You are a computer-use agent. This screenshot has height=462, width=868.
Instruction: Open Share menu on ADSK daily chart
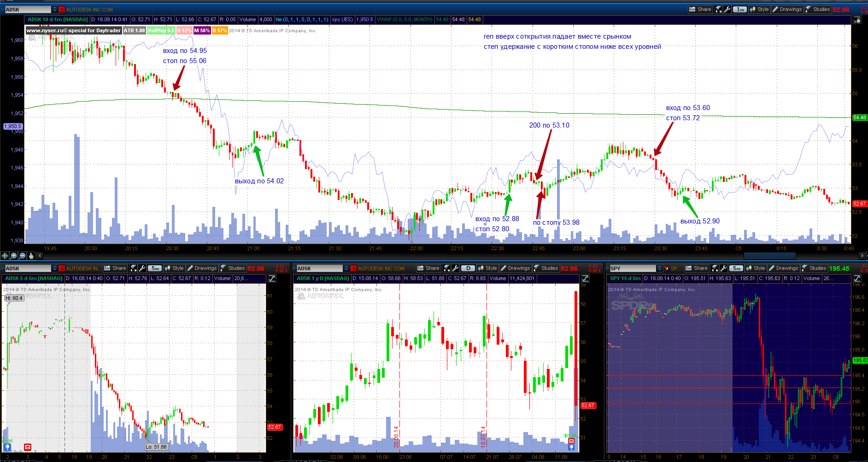428,268
